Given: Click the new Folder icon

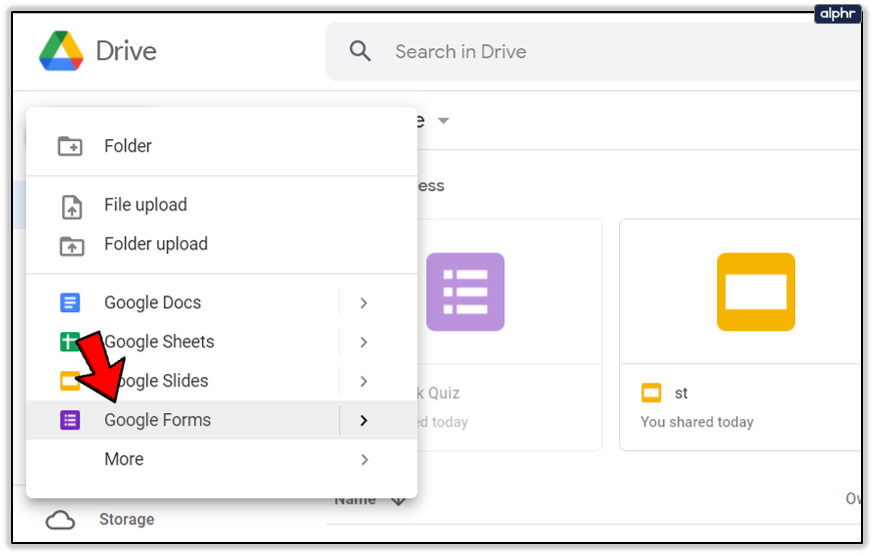Looking at the screenshot, I should 70,146.
